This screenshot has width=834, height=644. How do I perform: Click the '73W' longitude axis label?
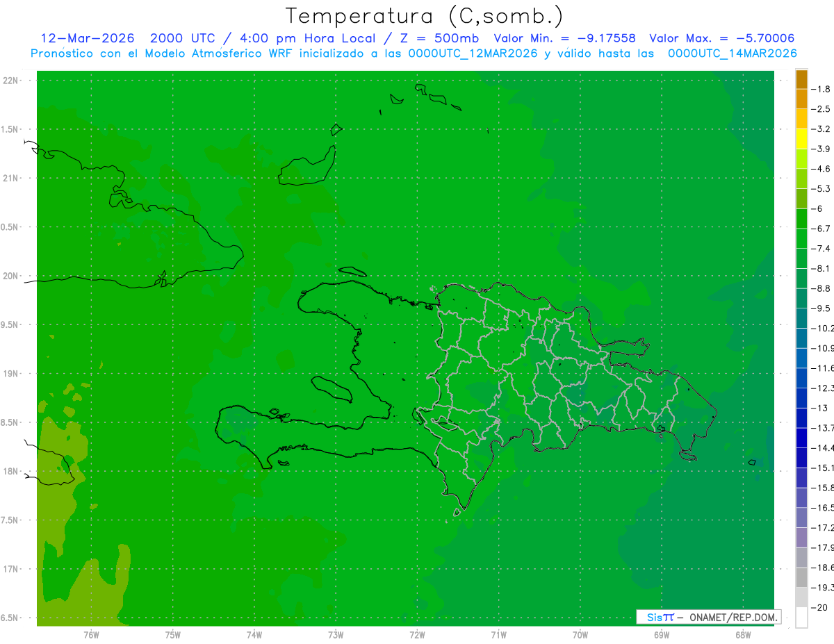click(336, 635)
